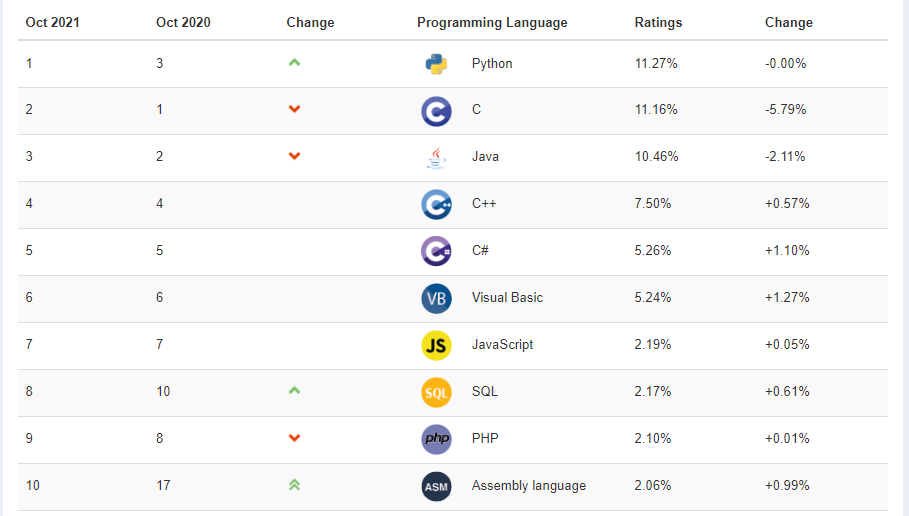Select the Ratings column header

coord(658,22)
